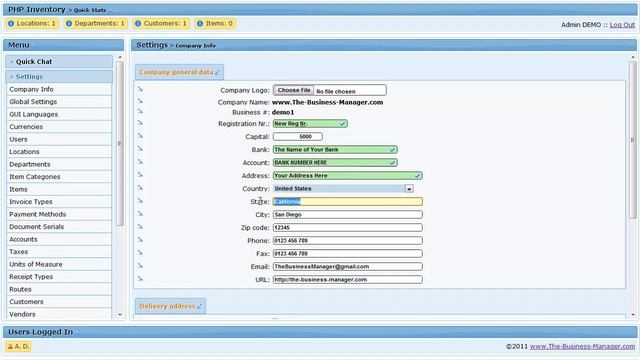Open Locations menu item

[59, 151]
